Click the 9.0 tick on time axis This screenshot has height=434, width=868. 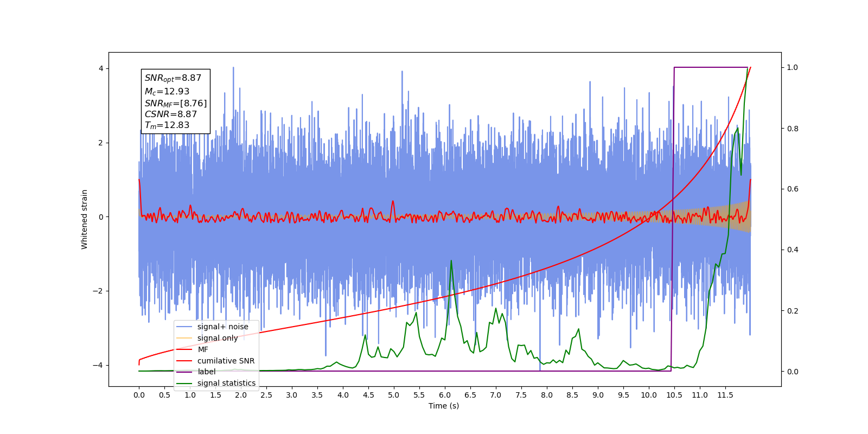coord(598,395)
